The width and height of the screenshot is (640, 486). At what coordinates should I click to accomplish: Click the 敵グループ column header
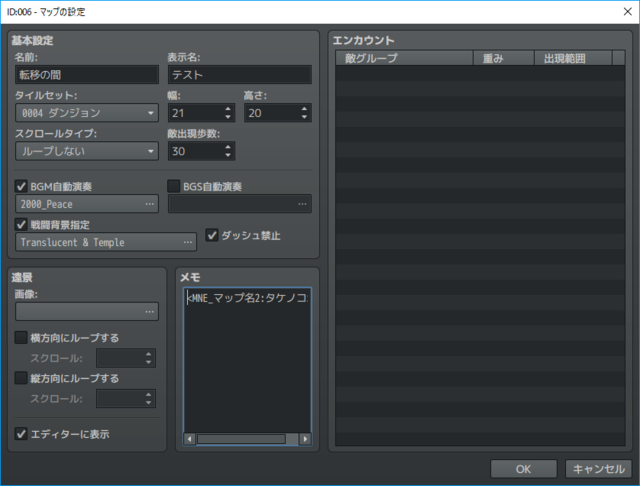pyautogui.click(x=404, y=58)
